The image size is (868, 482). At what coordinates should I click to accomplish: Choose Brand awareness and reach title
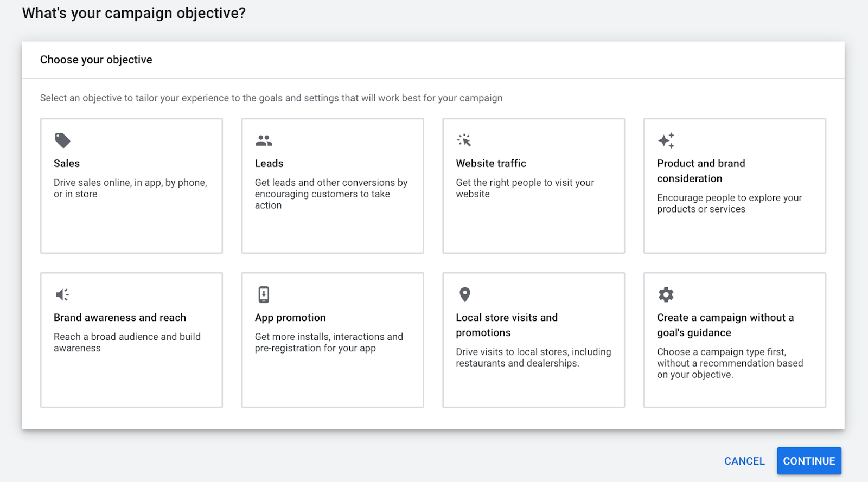coord(120,317)
